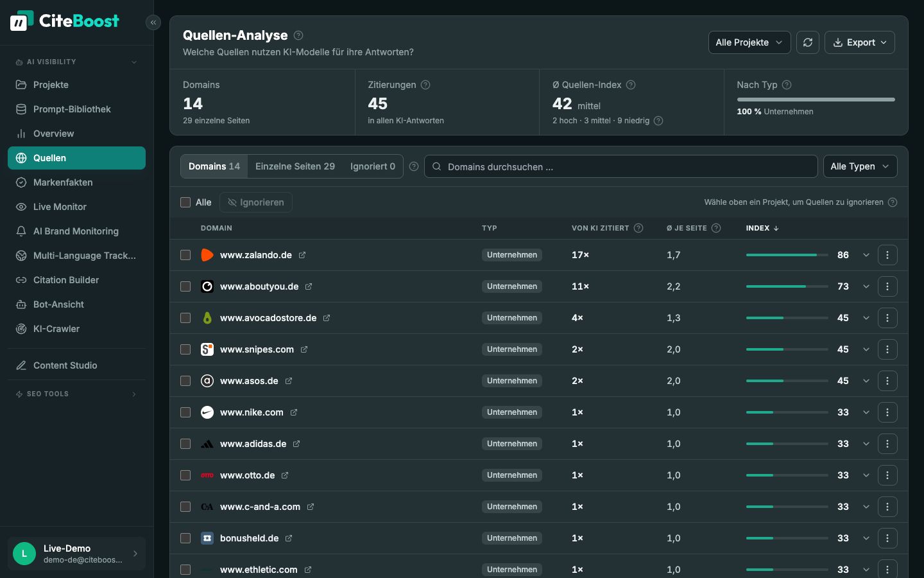Open Markenfakten in the sidebar

76,182
